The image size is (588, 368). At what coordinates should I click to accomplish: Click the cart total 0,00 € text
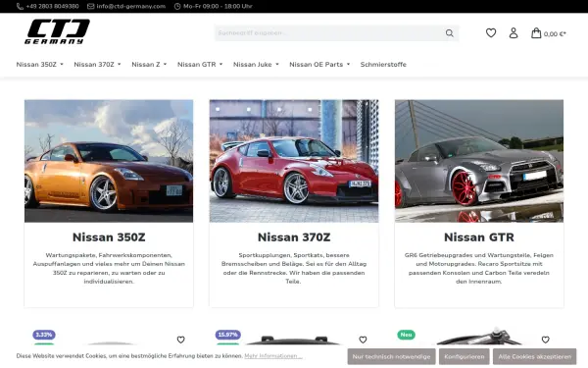(555, 34)
